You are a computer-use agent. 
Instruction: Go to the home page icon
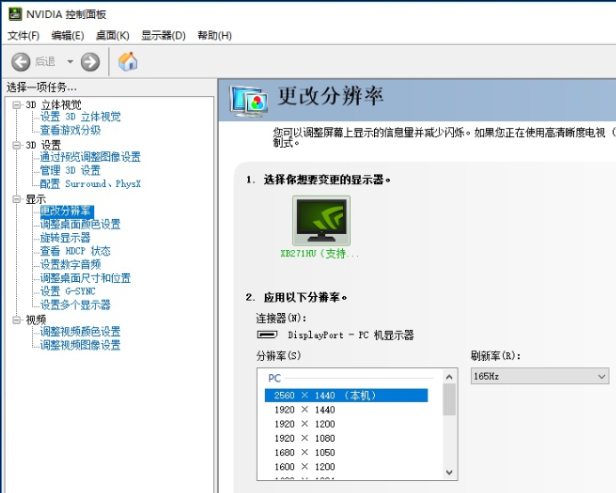128,62
